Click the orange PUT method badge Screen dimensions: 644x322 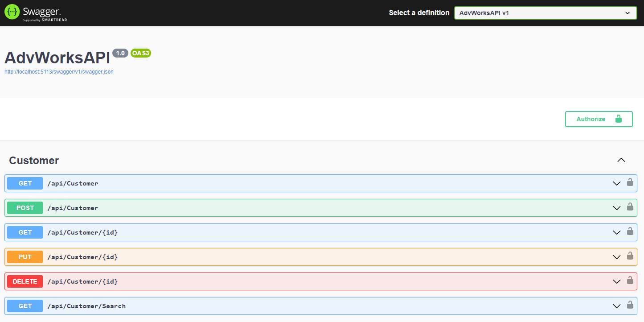click(25, 257)
